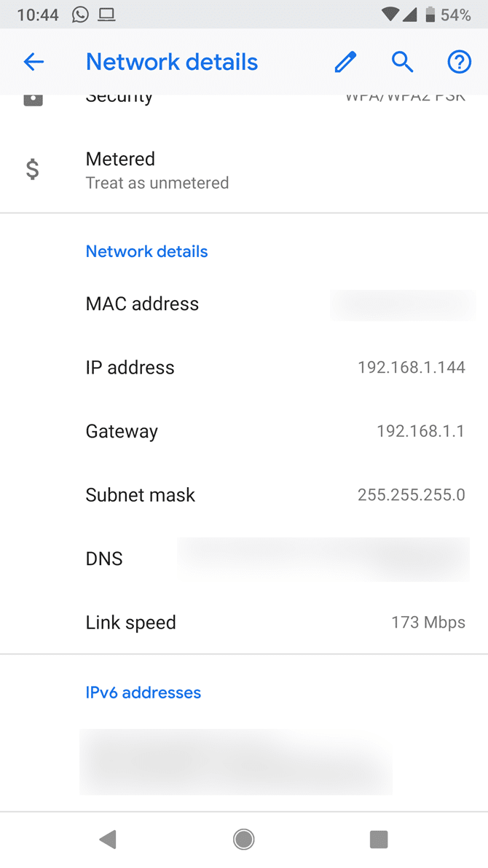The height and width of the screenshot is (868, 488).
Task: Tap the Subnet mask entry
Action: (x=244, y=495)
